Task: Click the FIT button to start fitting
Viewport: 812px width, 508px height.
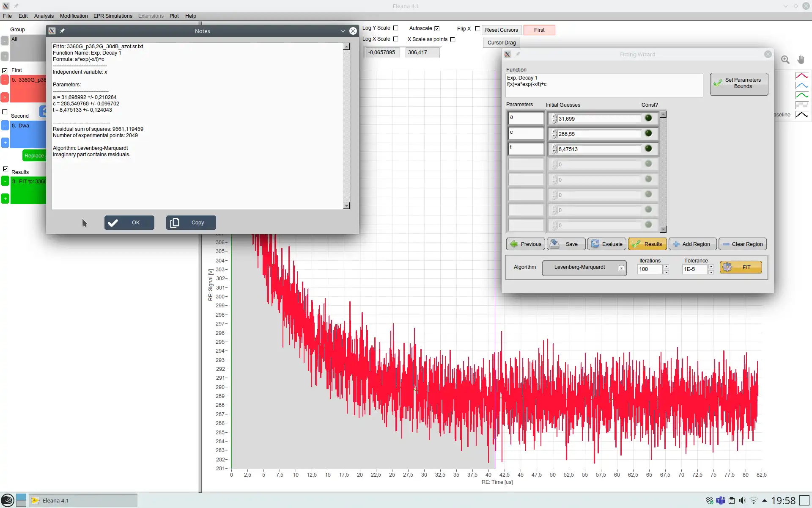Action: click(x=741, y=267)
